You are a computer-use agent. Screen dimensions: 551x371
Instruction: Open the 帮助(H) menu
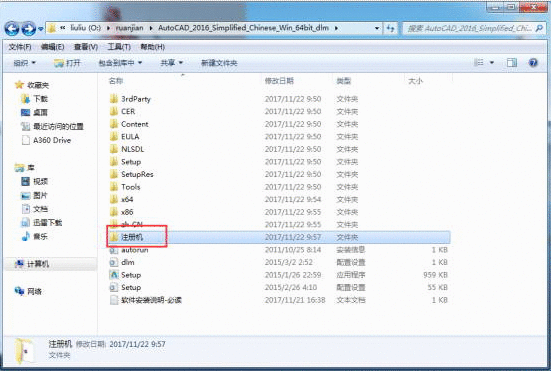pyautogui.click(x=153, y=47)
